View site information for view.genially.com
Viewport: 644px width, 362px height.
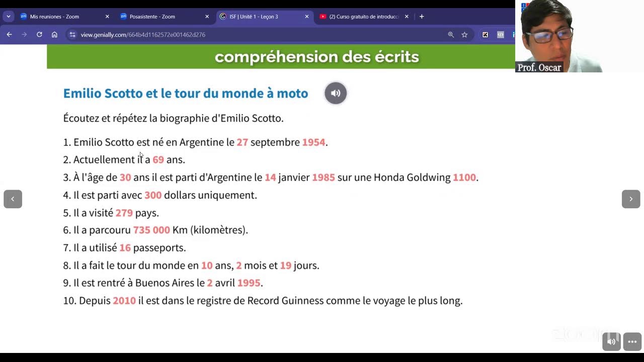tap(72, 35)
